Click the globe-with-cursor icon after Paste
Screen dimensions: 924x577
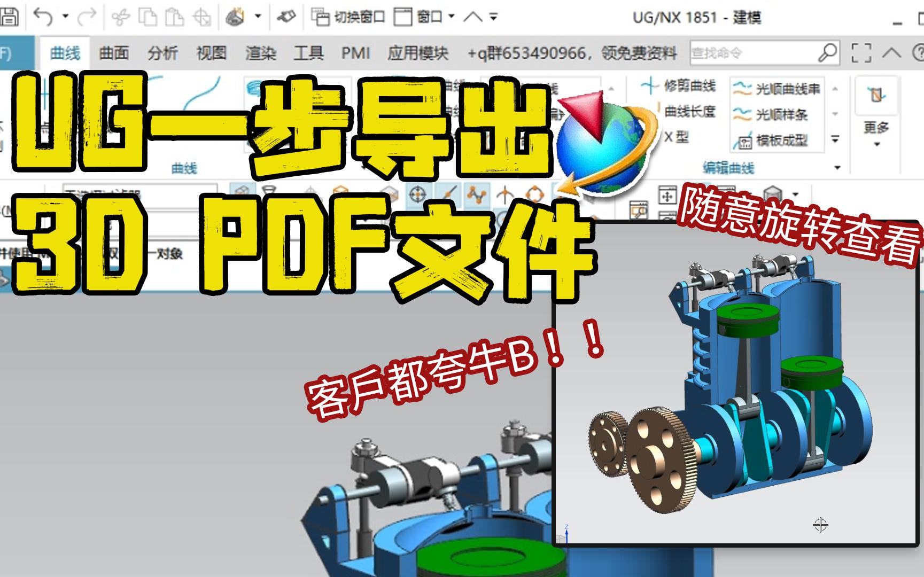[202, 17]
